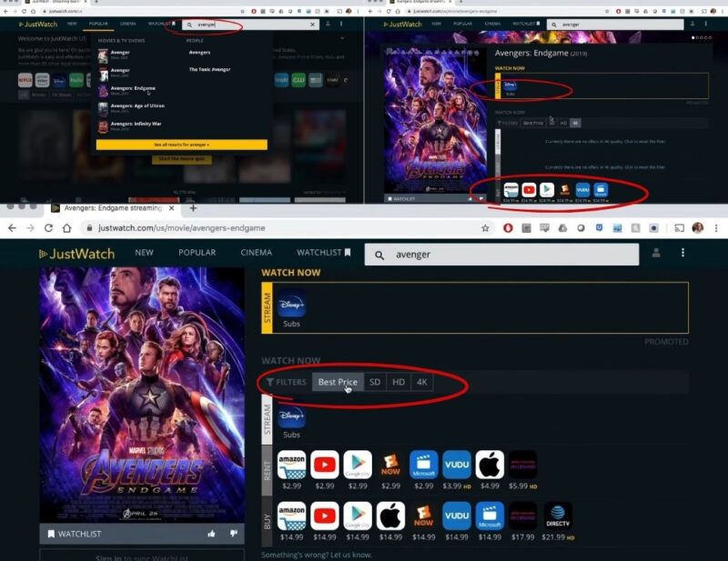Rent on Google Play for $2.99
This screenshot has height=561, width=728.
click(358, 465)
